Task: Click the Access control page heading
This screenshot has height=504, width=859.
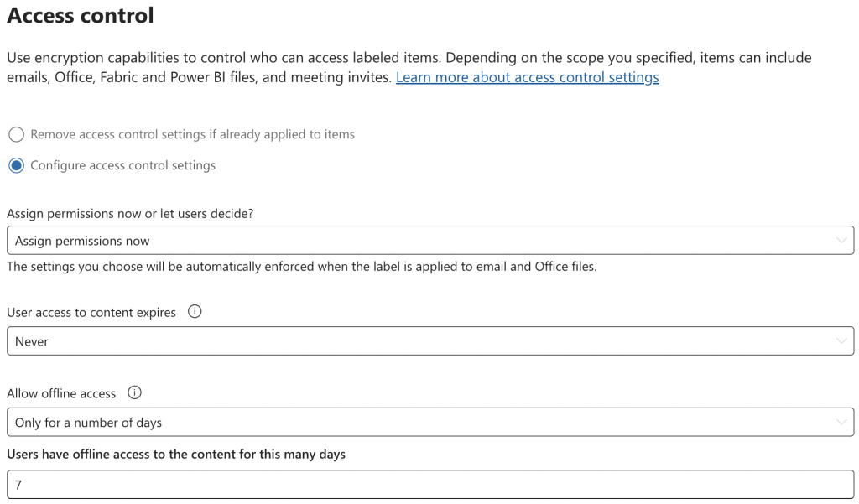Action: click(81, 15)
